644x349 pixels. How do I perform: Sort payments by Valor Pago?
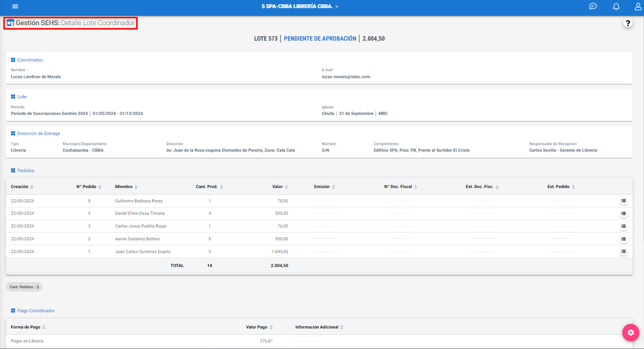259,327
